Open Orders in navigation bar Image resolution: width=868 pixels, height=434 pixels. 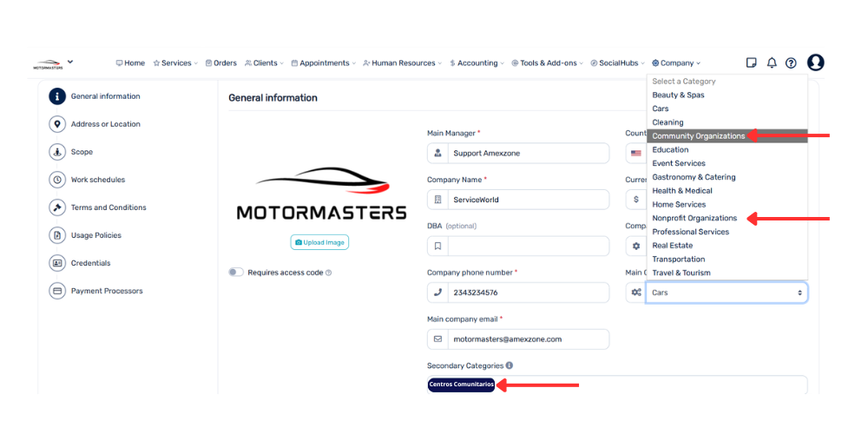pos(220,63)
